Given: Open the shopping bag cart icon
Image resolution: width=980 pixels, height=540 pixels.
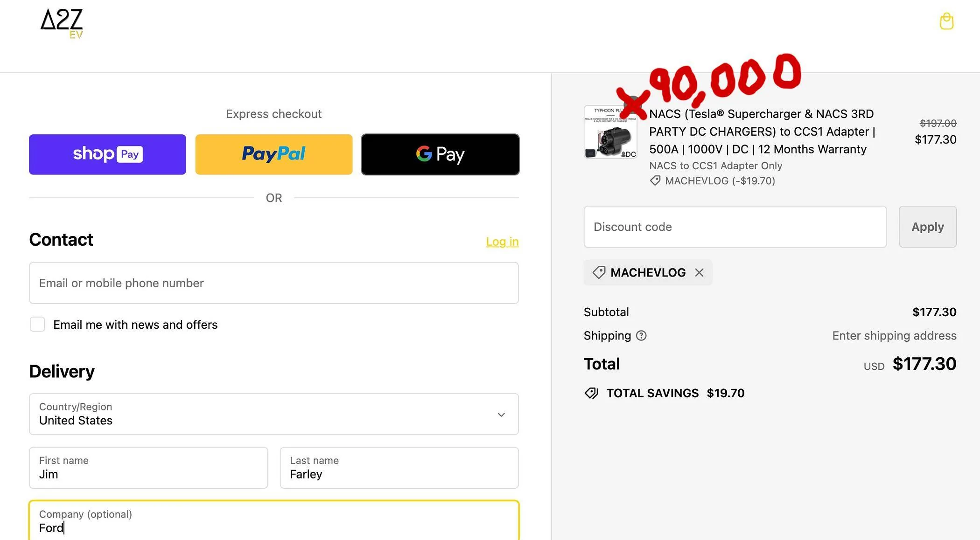Looking at the screenshot, I should tap(946, 21).
